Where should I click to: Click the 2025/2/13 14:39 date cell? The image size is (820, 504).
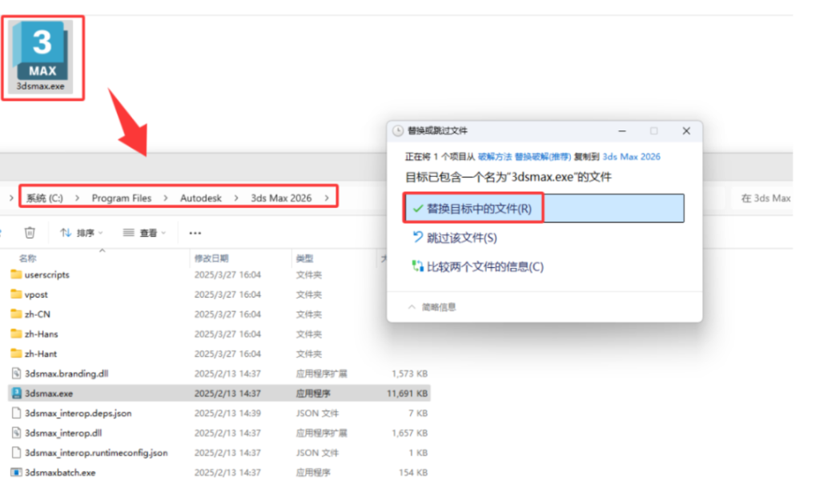(227, 413)
